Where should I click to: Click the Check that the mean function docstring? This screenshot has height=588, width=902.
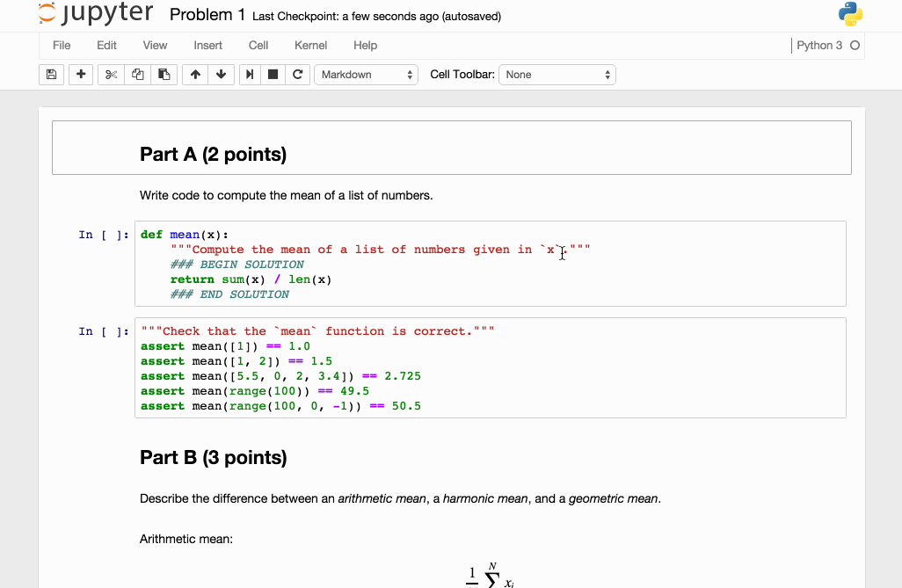click(317, 331)
